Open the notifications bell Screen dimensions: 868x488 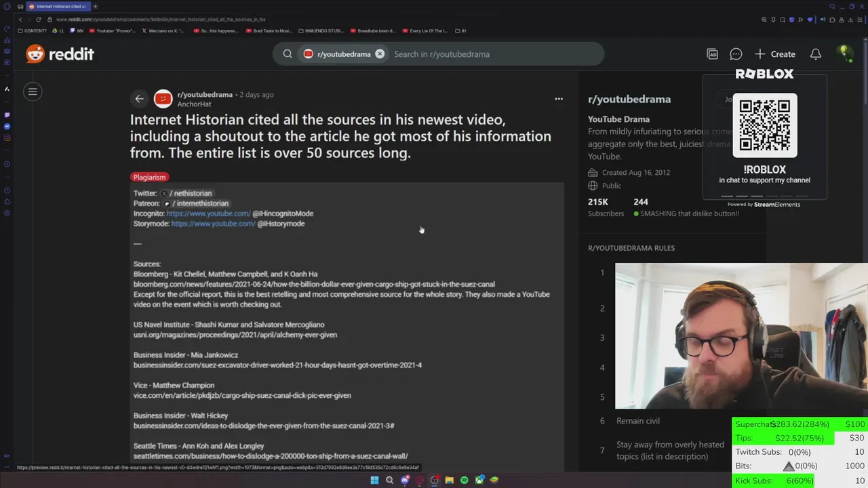pos(816,54)
